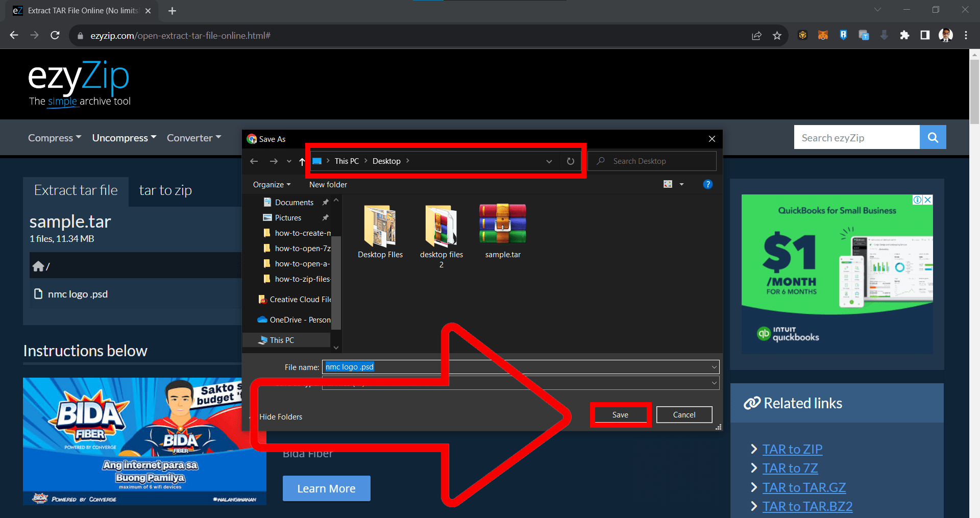Select OneDrive - Personal in the sidebar
Screen dimensions: 980x518
click(x=299, y=319)
